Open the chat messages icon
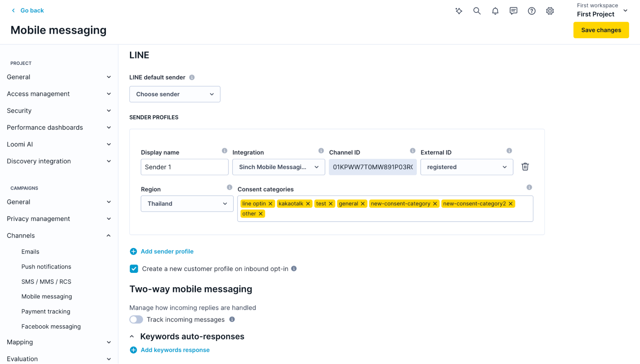The height and width of the screenshot is (364, 640). click(x=513, y=11)
